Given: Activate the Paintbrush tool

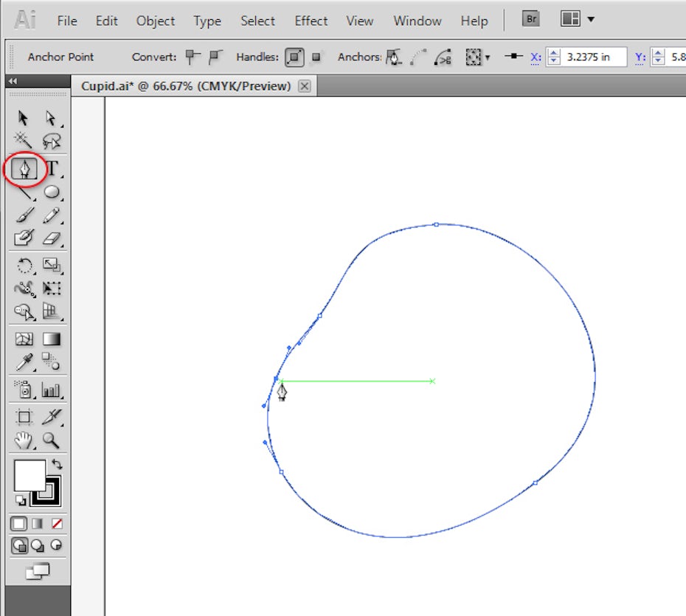Looking at the screenshot, I should pyautogui.click(x=24, y=215).
